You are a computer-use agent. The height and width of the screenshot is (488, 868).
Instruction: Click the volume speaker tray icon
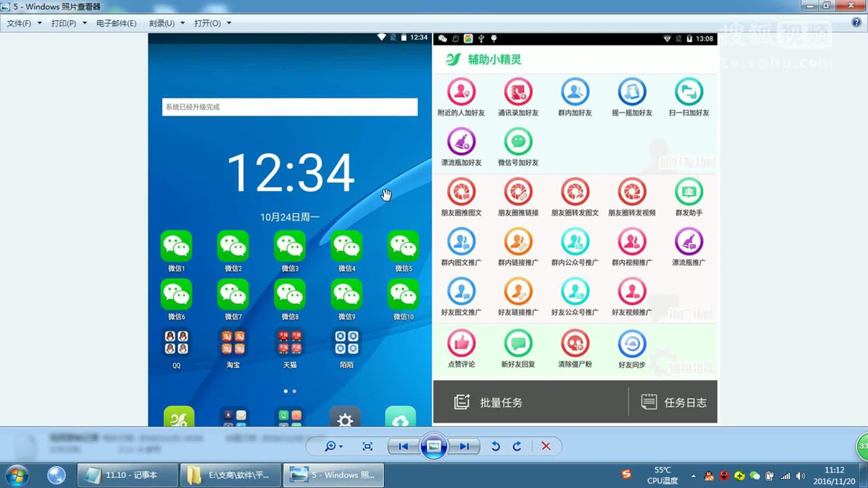pyautogui.click(x=800, y=476)
